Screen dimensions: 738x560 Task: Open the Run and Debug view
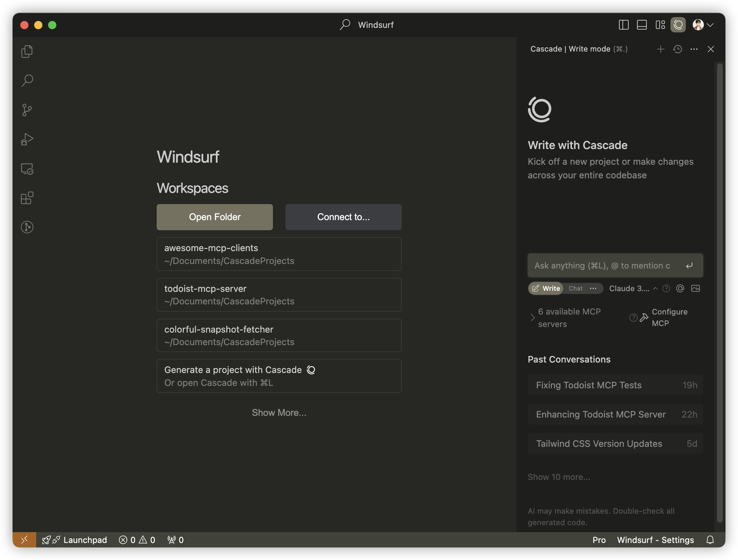tap(27, 139)
